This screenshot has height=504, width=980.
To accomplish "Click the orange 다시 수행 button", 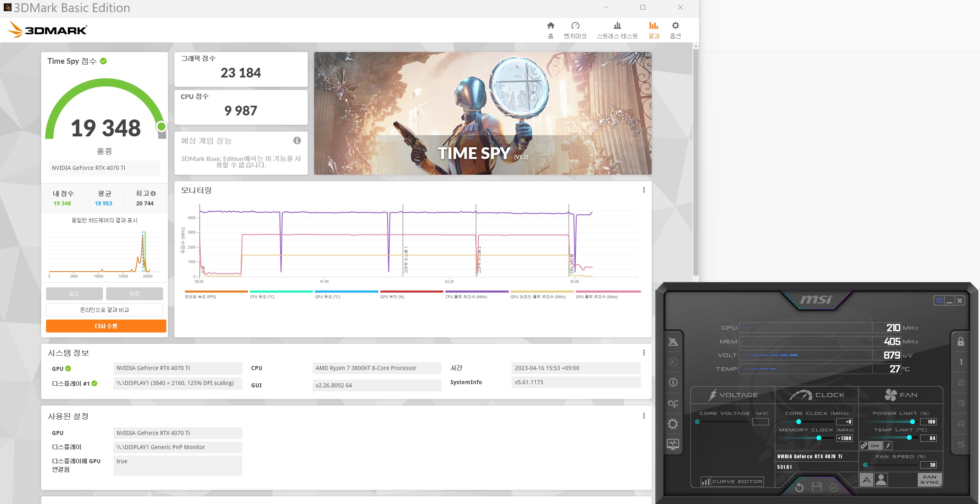I will tap(106, 326).
